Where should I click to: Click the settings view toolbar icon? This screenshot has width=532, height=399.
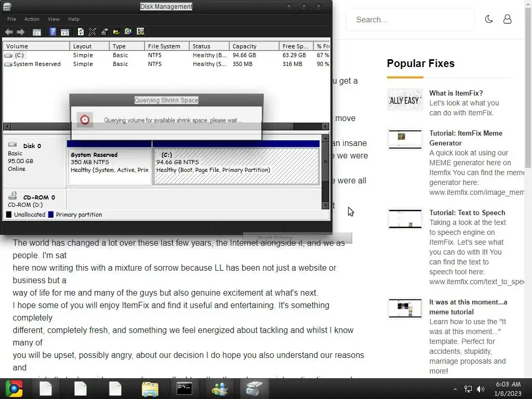pyautogui.click(x=140, y=32)
